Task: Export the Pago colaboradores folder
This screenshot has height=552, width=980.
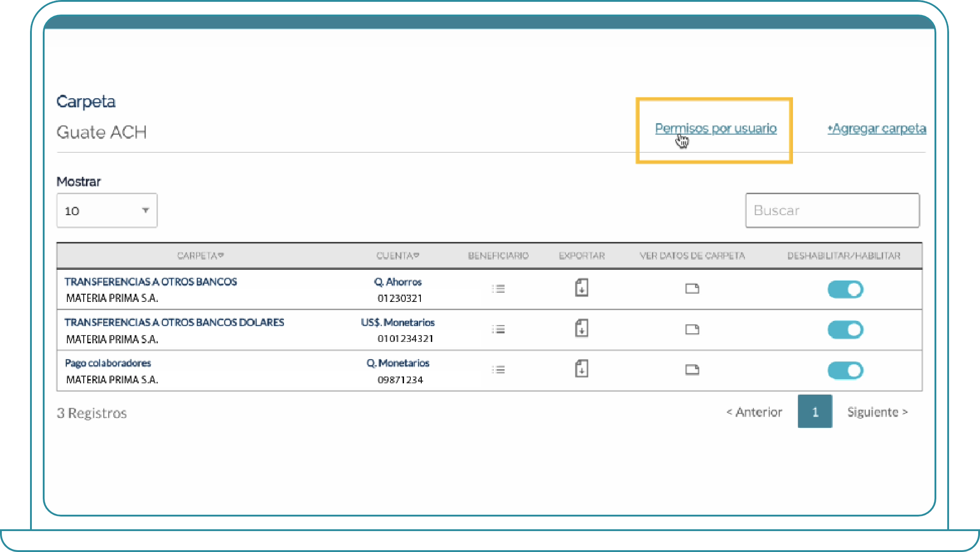Action: [x=581, y=369]
